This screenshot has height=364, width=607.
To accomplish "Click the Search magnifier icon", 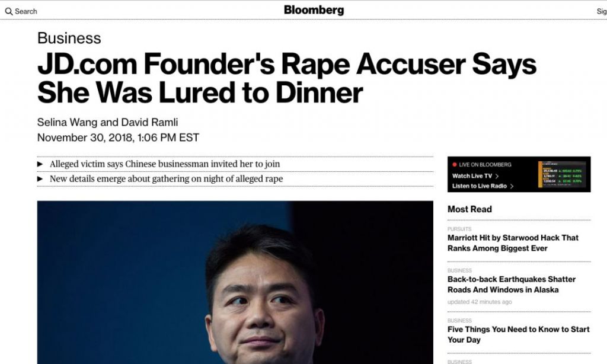I will coord(8,11).
